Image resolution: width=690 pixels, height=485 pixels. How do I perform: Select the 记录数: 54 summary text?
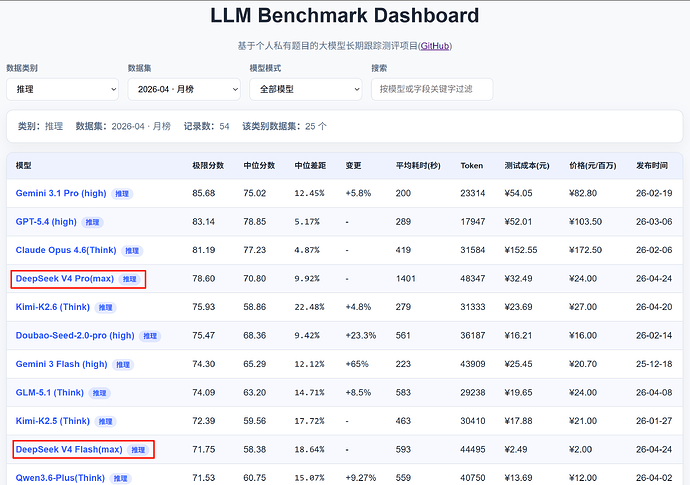coord(206,126)
